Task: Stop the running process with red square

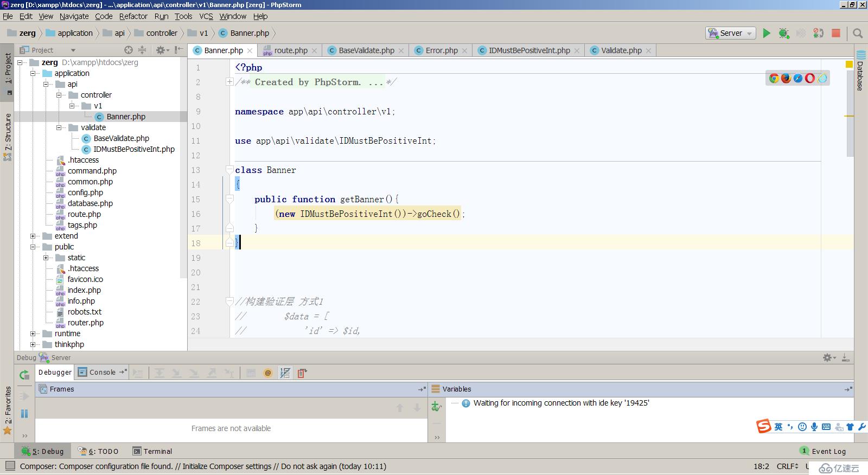Action: point(836,33)
